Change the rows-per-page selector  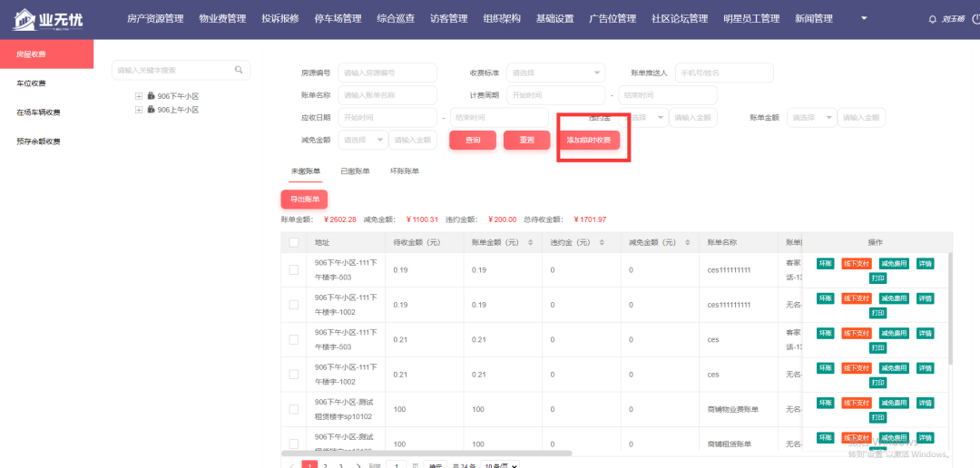[x=501, y=465]
